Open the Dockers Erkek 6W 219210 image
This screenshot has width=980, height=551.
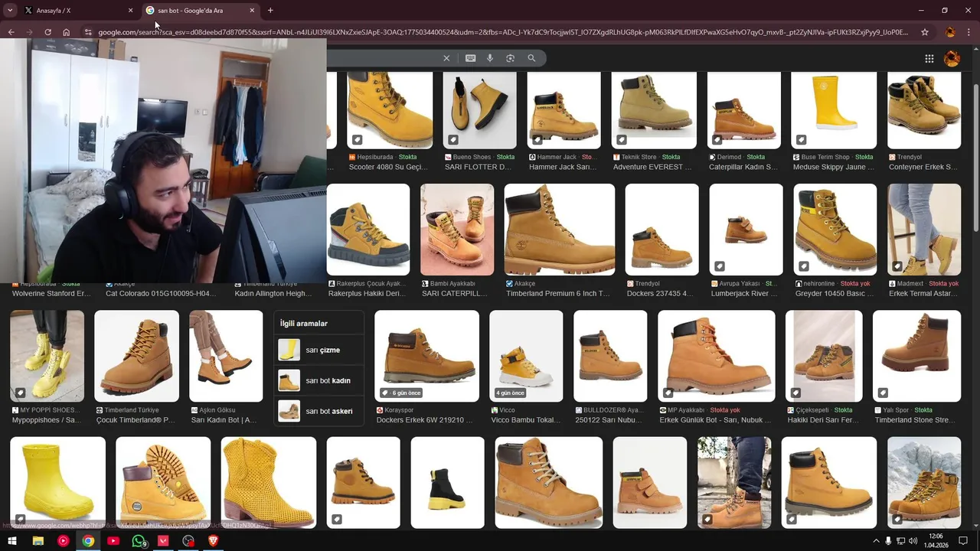pos(427,356)
